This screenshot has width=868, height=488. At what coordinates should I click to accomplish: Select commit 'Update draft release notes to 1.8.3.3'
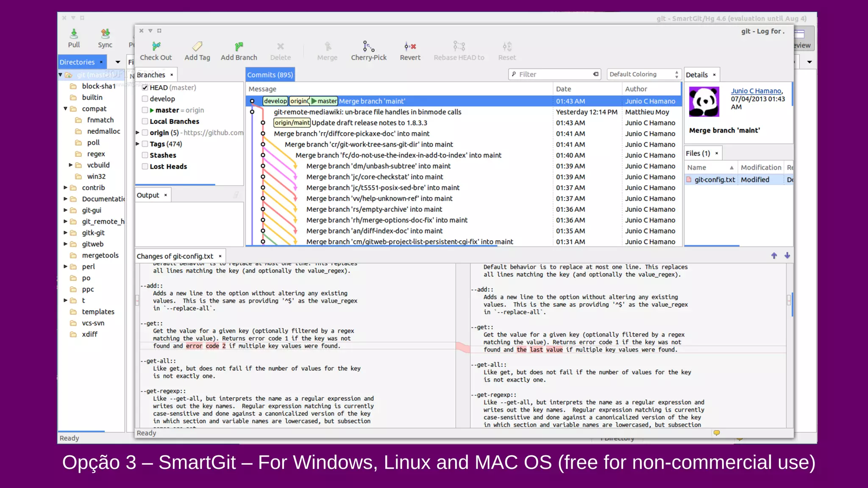point(464,123)
